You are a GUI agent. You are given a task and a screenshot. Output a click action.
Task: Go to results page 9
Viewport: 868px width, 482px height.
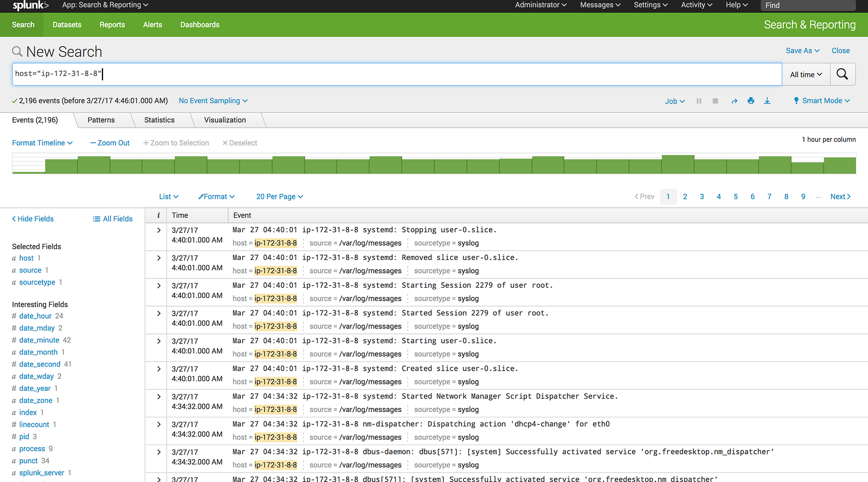tap(803, 196)
